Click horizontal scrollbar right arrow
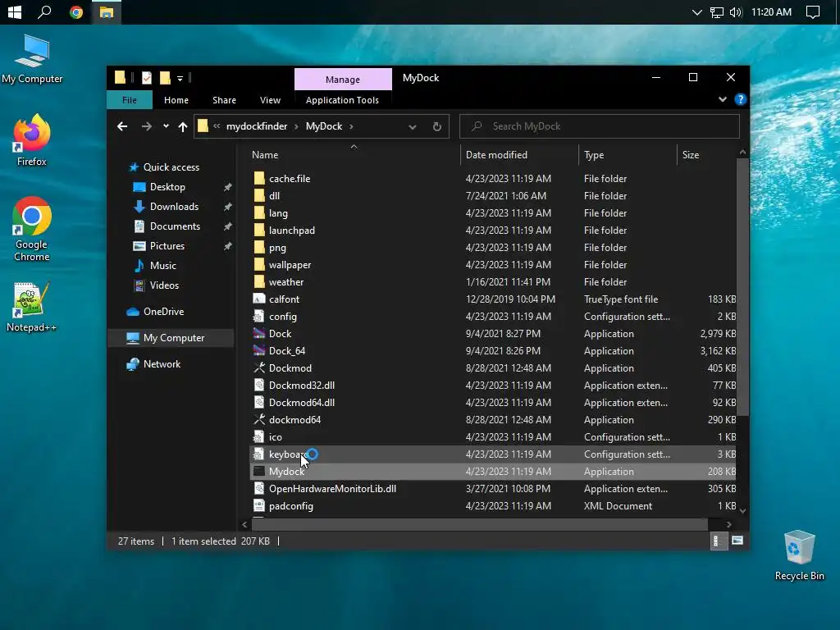840x630 pixels. [x=728, y=524]
